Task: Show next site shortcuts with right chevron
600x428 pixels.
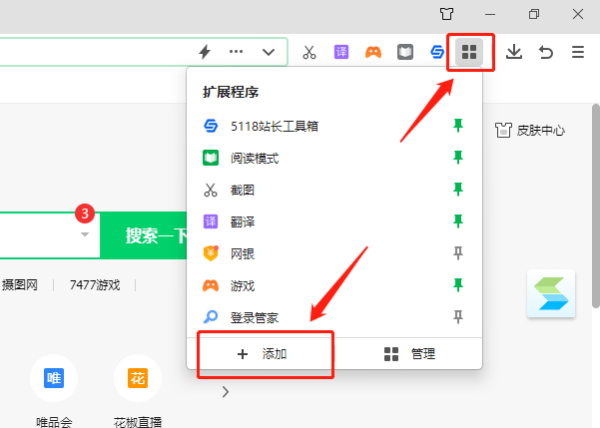Action: pos(226,392)
